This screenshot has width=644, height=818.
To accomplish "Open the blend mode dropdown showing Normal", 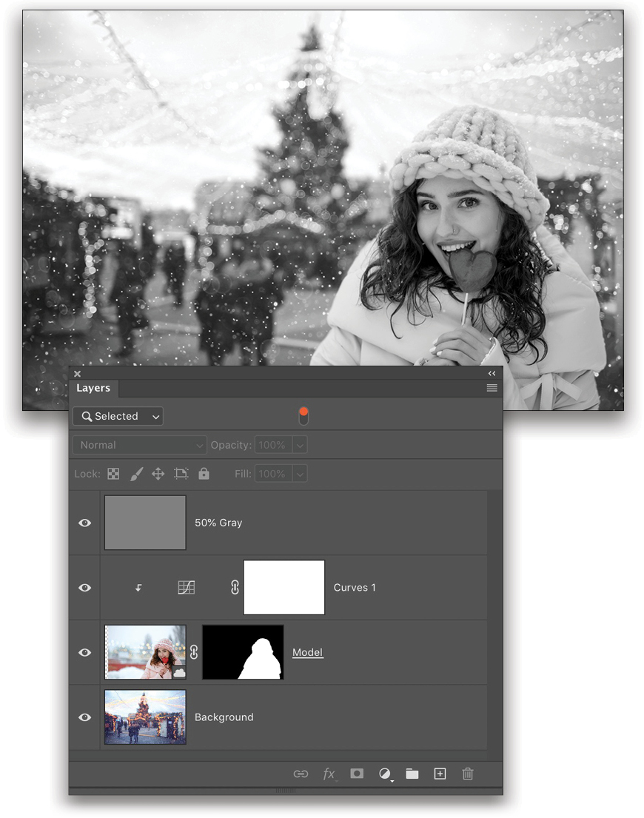I will pos(139,445).
